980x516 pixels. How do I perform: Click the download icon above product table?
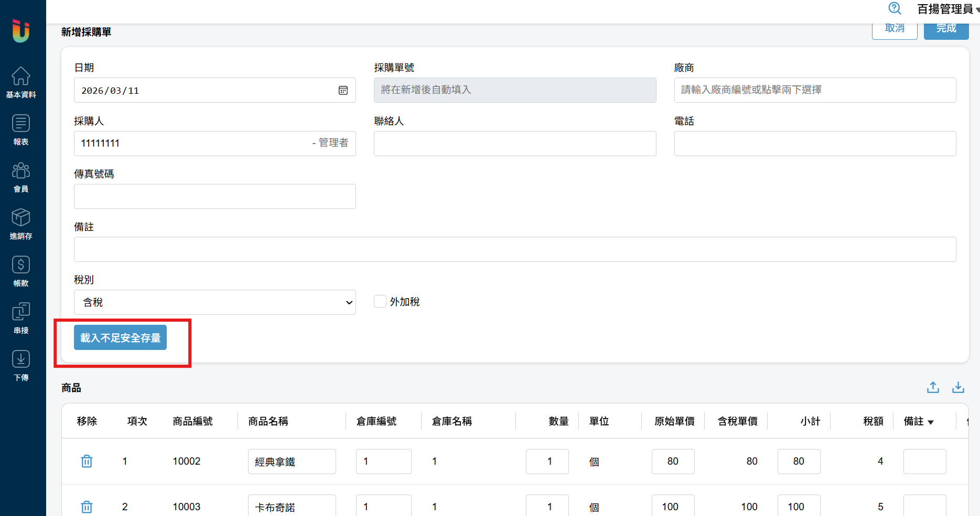[958, 387]
